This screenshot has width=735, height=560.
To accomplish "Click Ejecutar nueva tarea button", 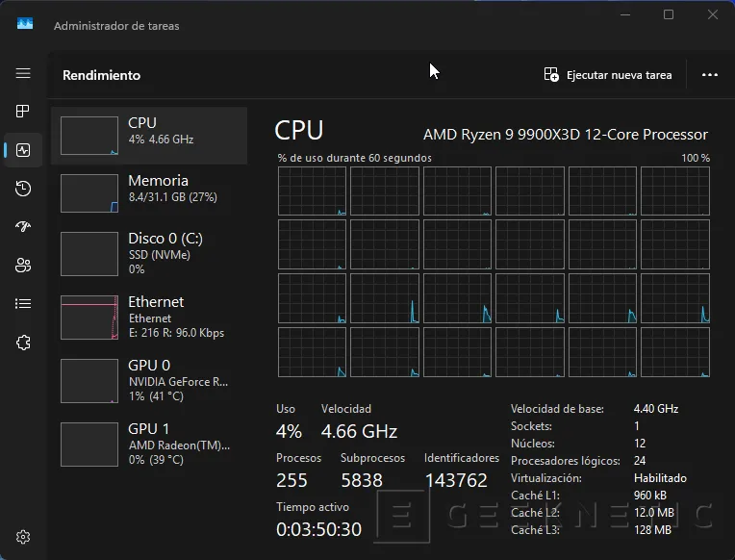I will 608,75.
